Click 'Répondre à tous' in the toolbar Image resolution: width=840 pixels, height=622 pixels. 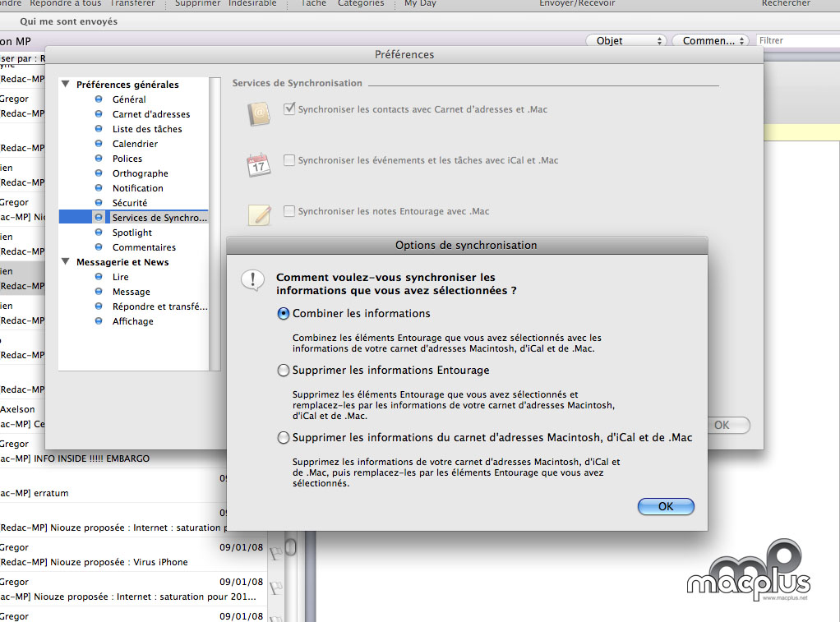(66, 3)
